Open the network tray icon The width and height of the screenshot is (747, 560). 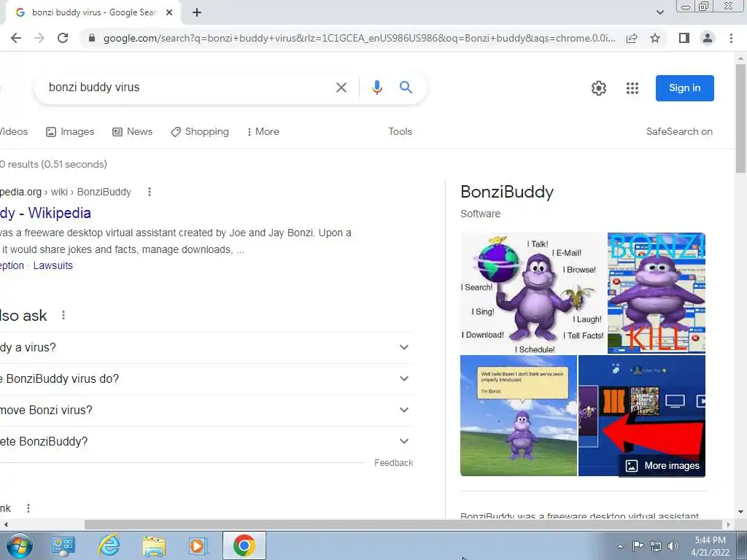(656, 546)
